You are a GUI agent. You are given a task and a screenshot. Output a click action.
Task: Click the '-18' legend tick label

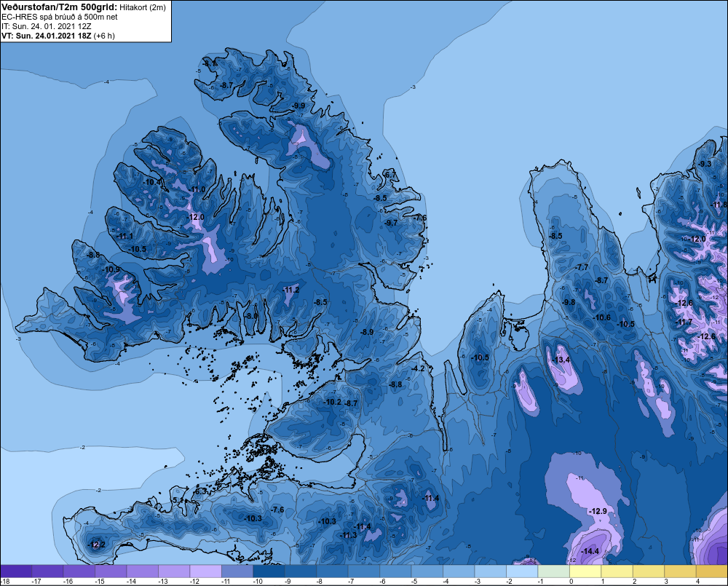coord(5,582)
